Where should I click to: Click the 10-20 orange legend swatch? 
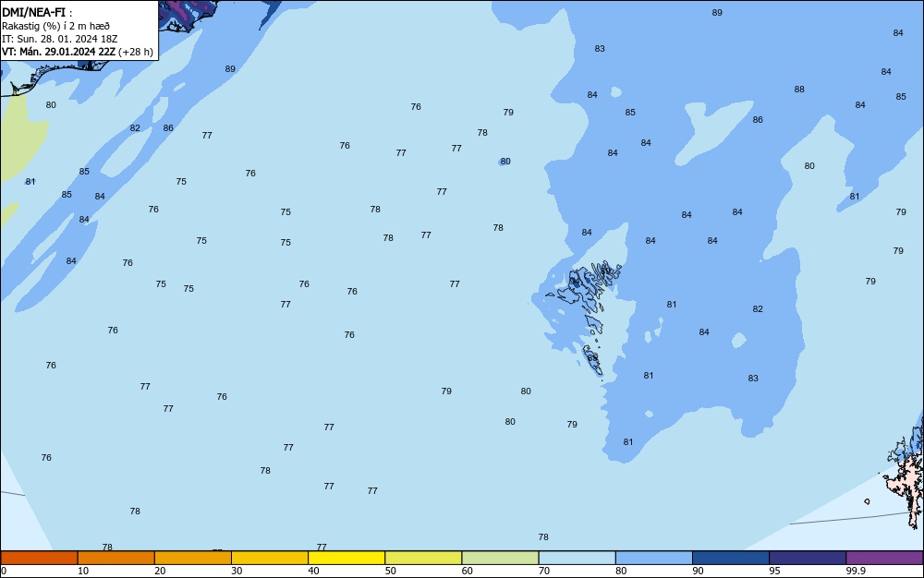(116, 558)
